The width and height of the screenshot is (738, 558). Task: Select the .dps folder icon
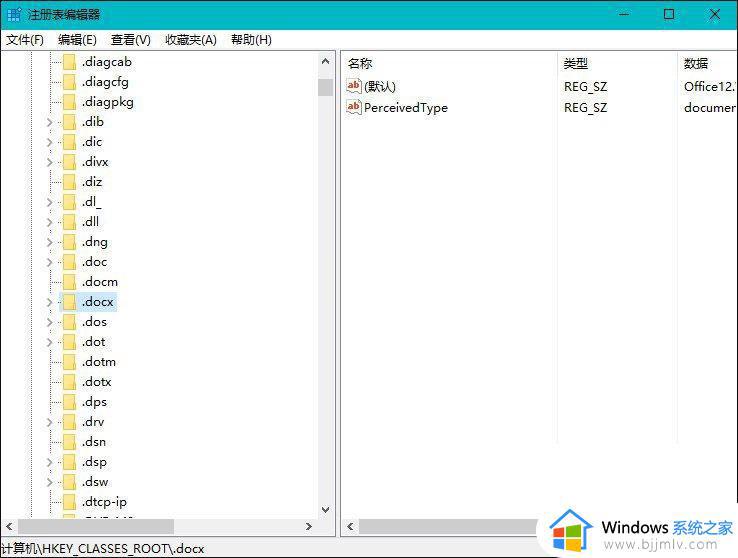(x=70, y=402)
